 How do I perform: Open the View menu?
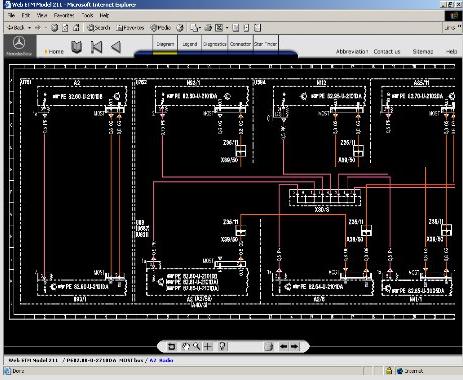42,15
